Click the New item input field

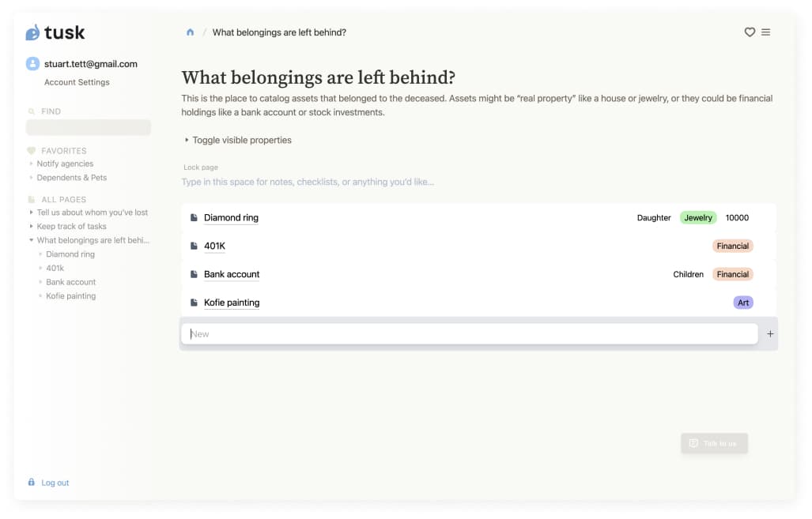point(469,334)
